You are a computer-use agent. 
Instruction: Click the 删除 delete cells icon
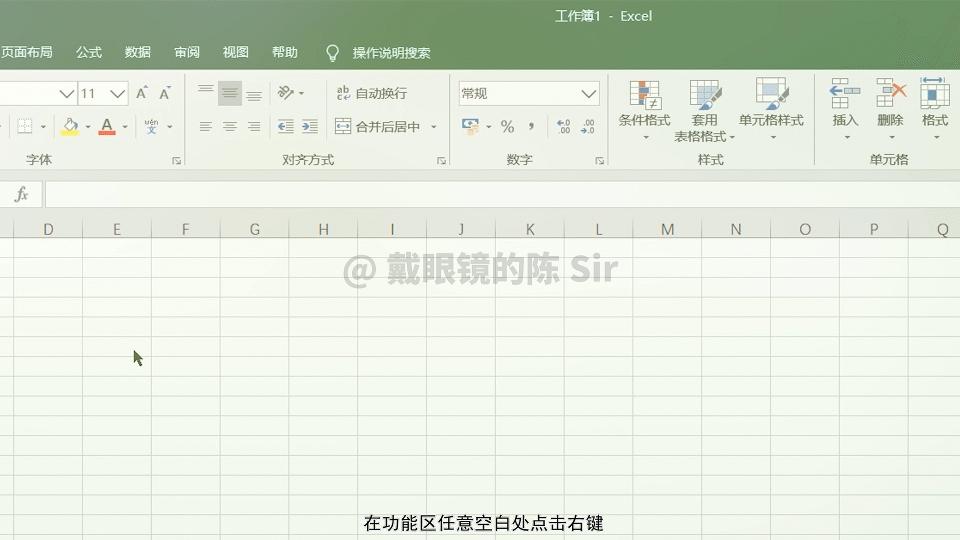(x=890, y=94)
